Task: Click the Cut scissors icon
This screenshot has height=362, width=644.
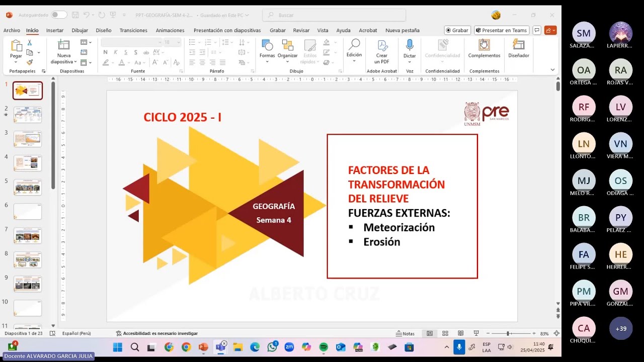Action: click(30, 43)
